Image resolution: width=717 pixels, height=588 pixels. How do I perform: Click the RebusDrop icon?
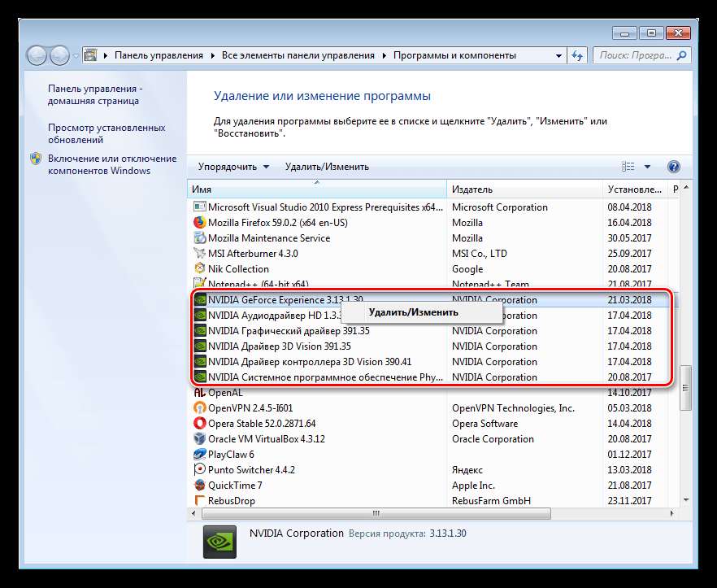tap(200, 501)
